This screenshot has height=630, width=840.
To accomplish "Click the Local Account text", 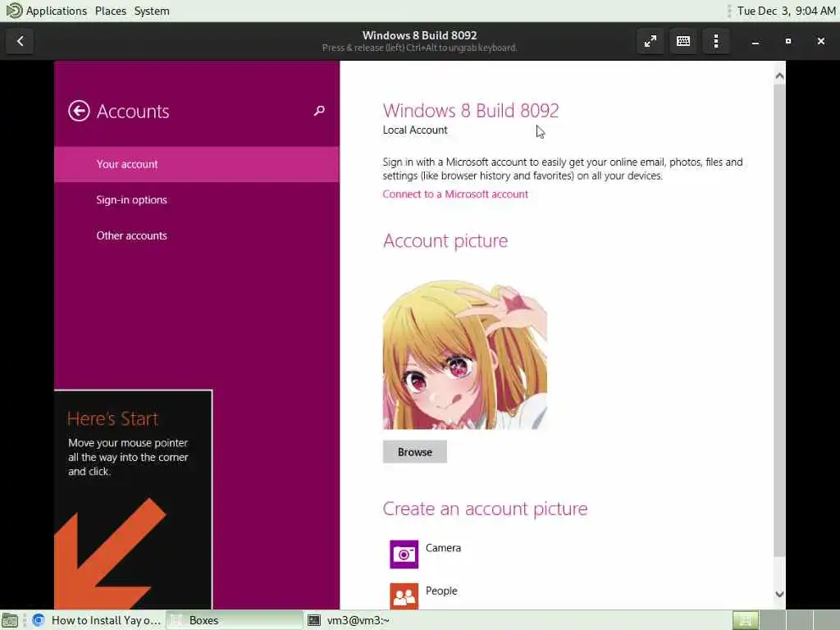I will 415,130.
